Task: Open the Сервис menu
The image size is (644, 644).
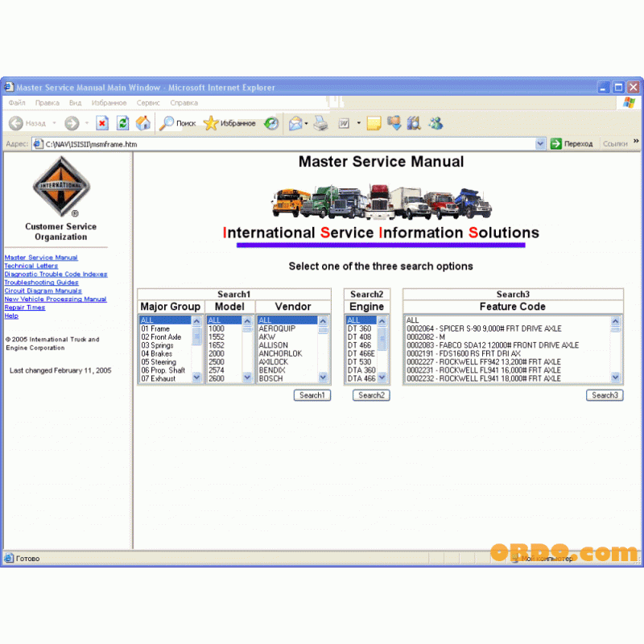Action: 148,103
